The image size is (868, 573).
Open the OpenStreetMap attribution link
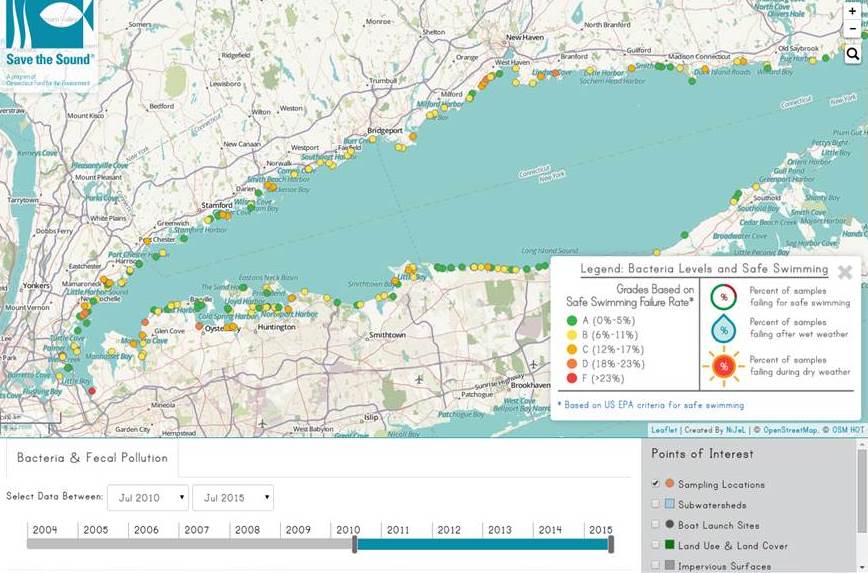[790, 430]
